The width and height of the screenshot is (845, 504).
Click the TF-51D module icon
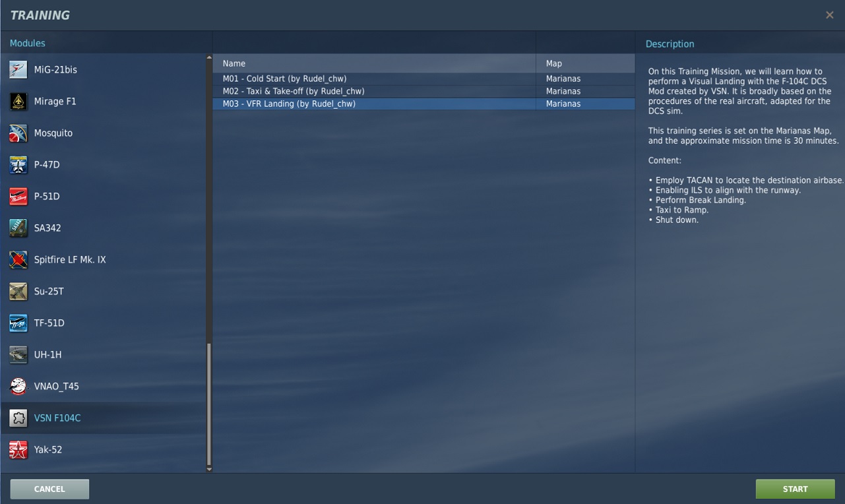click(x=18, y=323)
